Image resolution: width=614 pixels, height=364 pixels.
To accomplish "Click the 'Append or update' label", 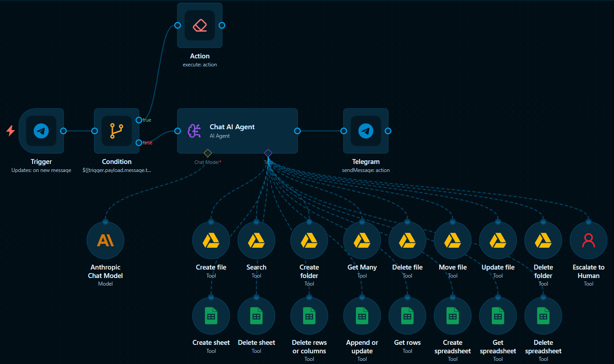I will [x=362, y=347].
